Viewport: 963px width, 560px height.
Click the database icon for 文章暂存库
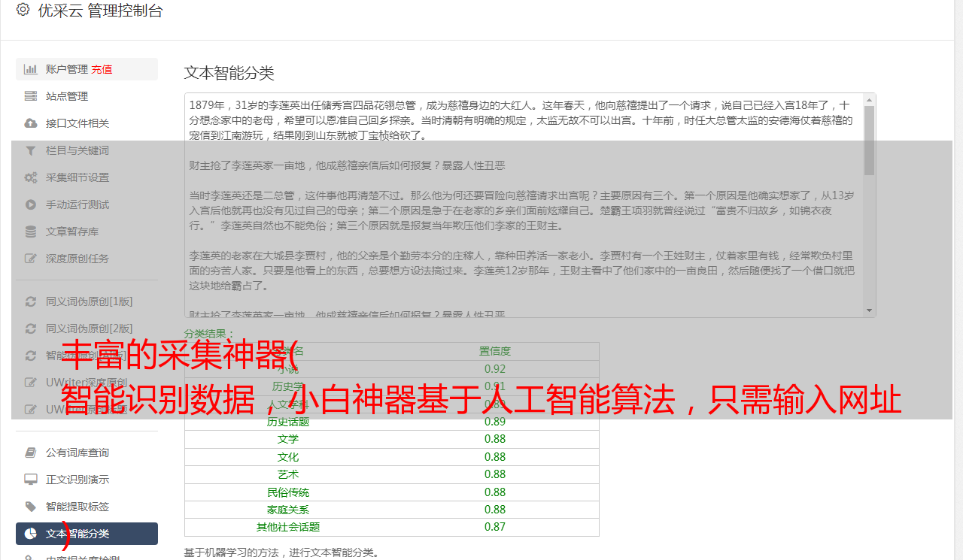click(31, 232)
